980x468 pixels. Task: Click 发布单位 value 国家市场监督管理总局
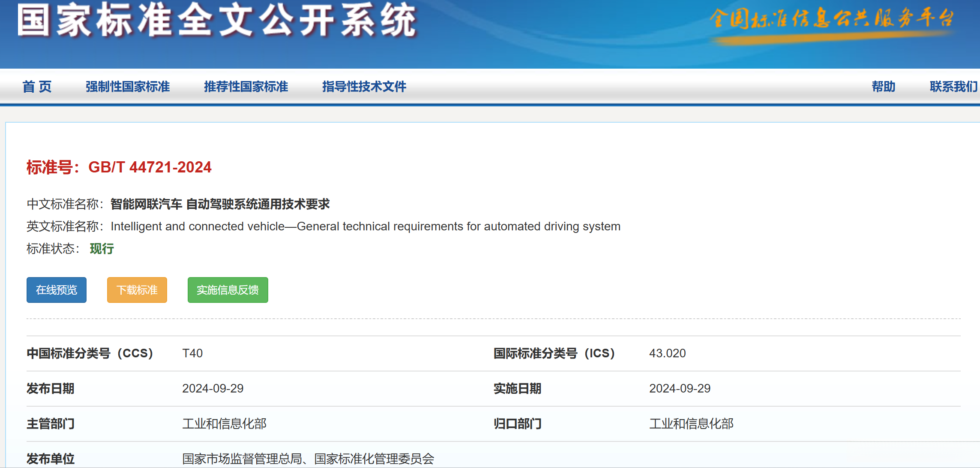[242, 459]
